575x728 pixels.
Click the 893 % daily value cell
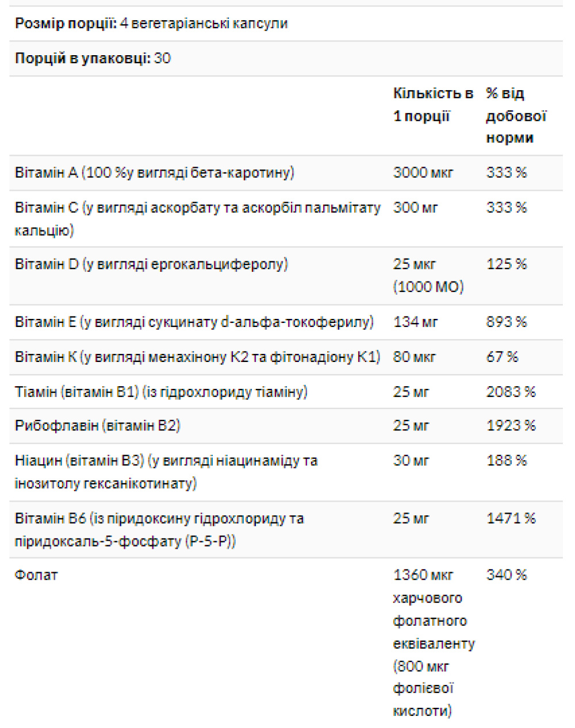[x=507, y=322]
